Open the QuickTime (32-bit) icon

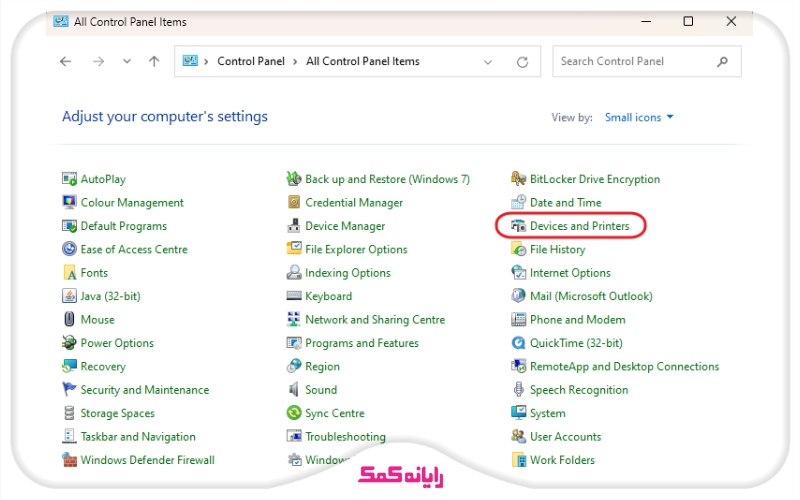(519, 343)
